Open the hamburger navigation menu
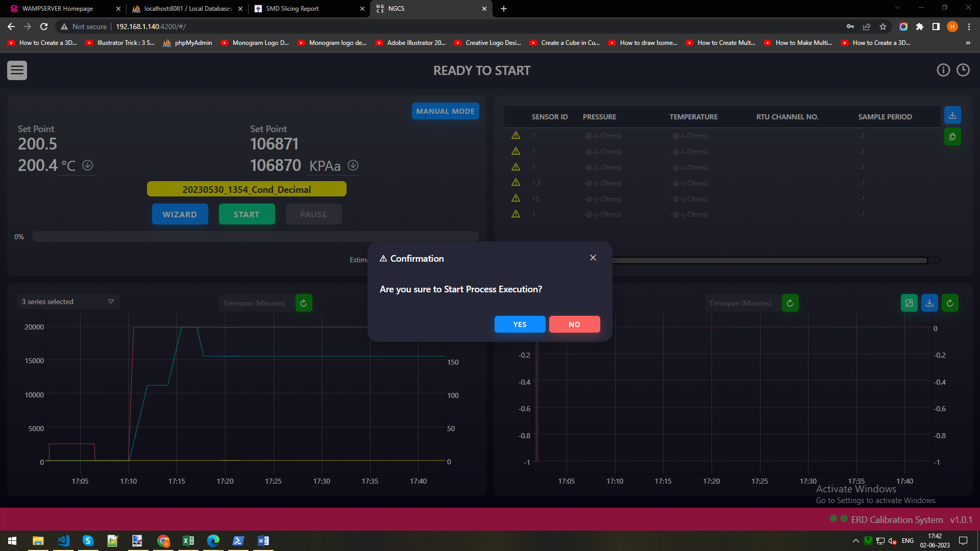 click(x=17, y=70)
